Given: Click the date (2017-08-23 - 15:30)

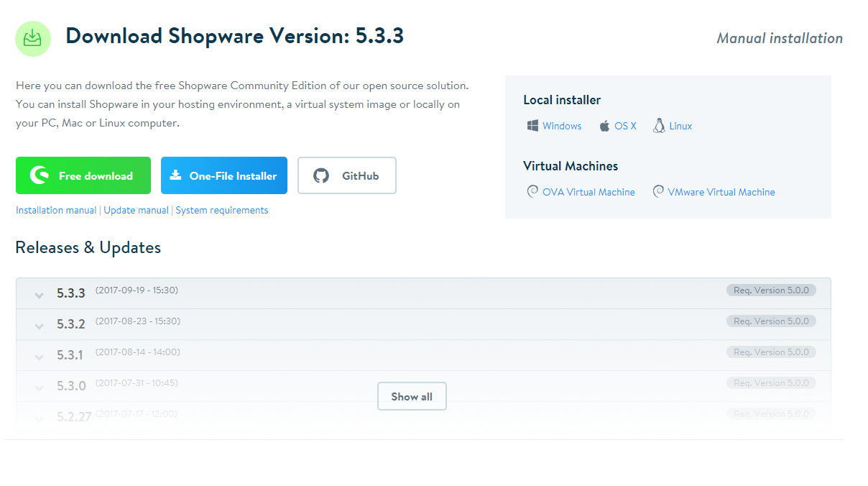Looking at the screenshot, I should coord(137,321).
